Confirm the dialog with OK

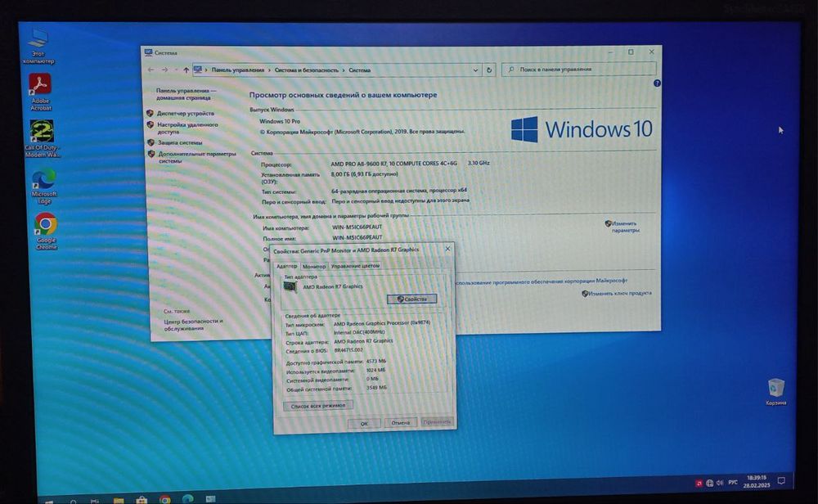click(x=364, y=423)
